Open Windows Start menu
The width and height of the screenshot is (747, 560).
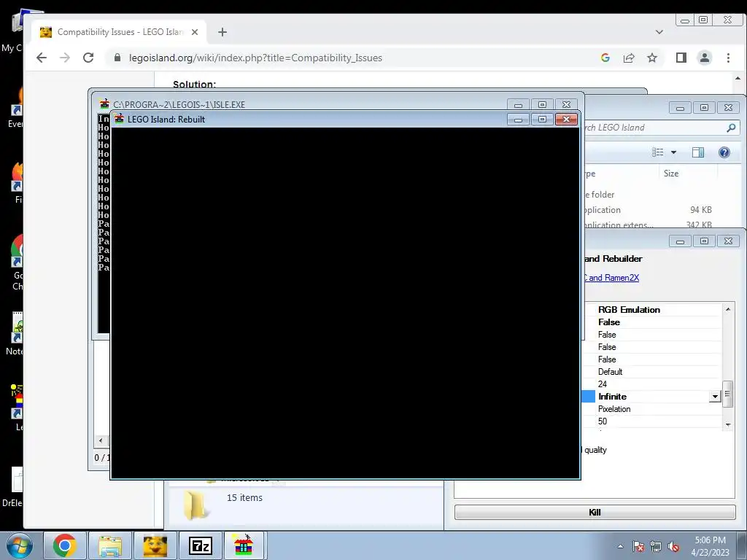19,545
